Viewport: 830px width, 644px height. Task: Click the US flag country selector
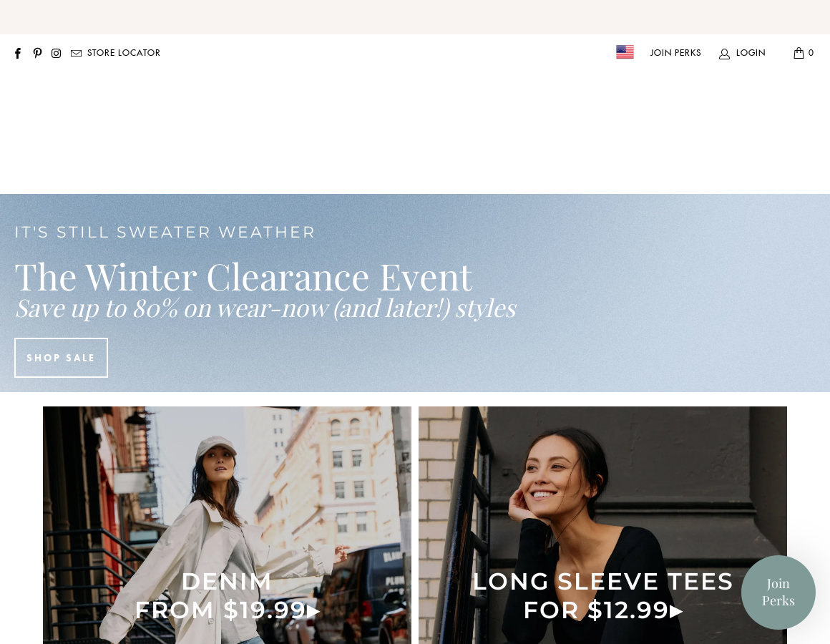[625, 52]
